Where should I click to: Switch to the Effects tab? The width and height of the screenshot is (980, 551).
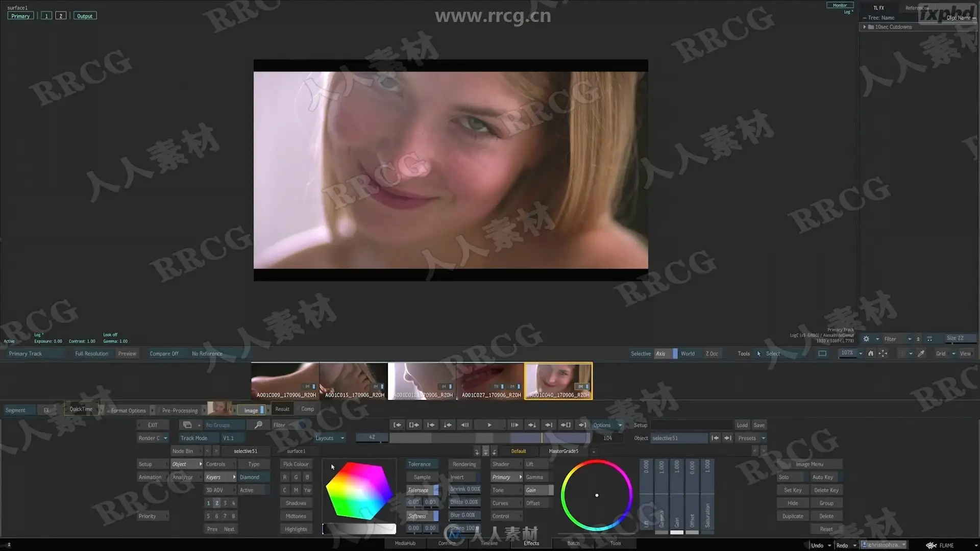click(531, 543)
